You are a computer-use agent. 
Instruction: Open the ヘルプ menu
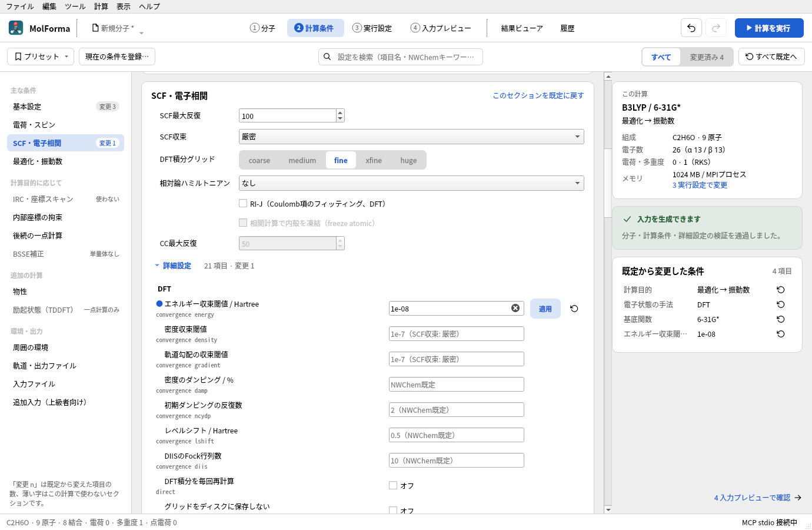[149, 6]
